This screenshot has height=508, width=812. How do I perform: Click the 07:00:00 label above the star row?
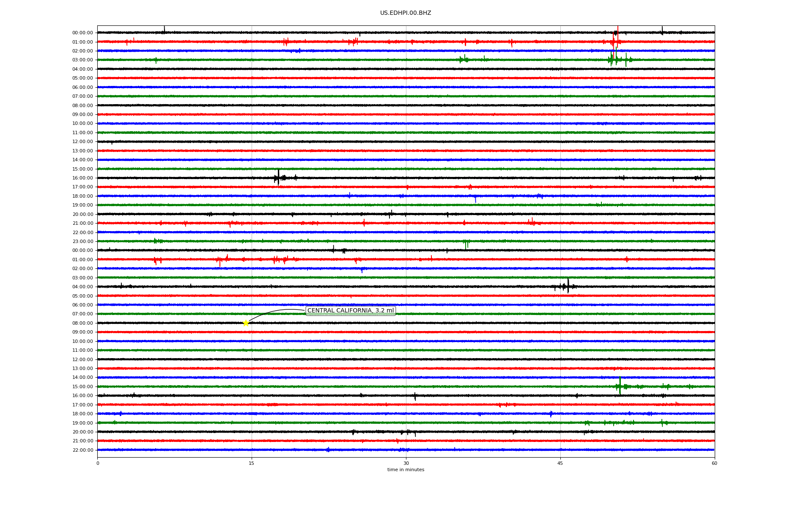(x=82, y=314)
